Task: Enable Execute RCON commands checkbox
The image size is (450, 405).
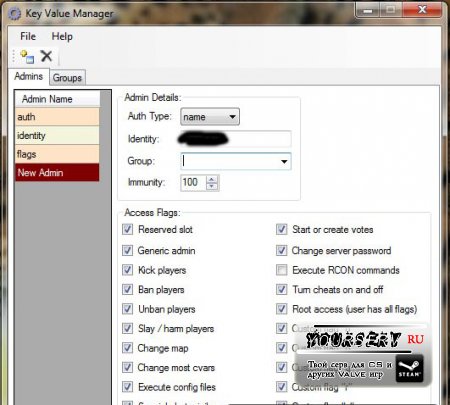Action: tap(281, 270)
